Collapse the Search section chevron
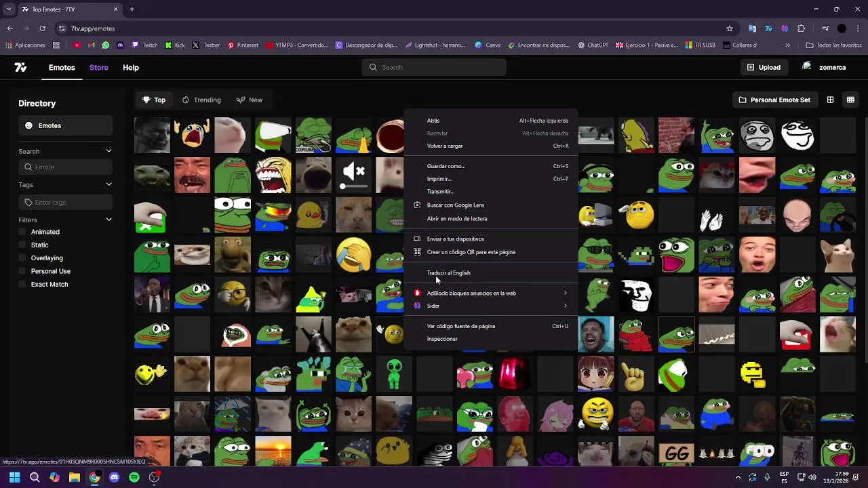 point(108,150)
